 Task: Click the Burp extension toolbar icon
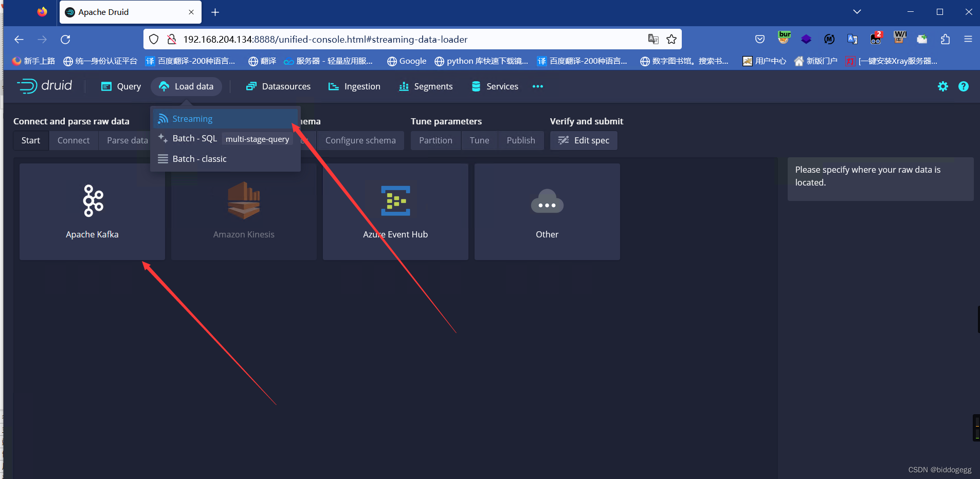(x=784, y=38)
